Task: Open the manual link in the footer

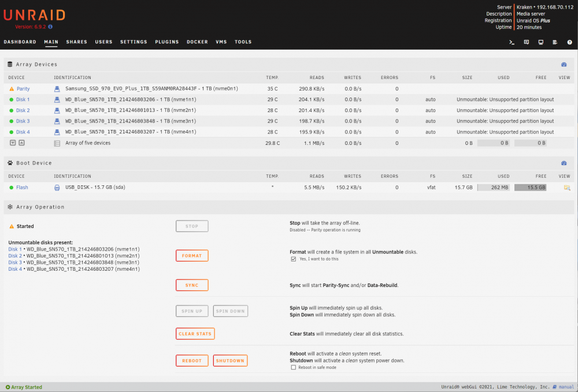Action: (566, 387)
